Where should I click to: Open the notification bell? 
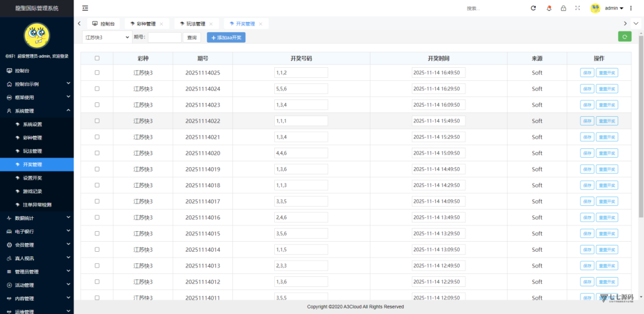548,8
